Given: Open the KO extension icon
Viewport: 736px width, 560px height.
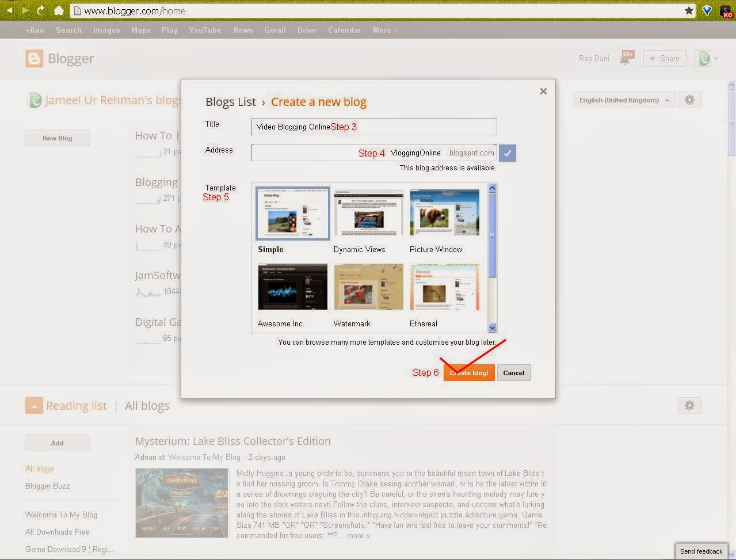Looking at the screenshot, I should click(726, 11).
